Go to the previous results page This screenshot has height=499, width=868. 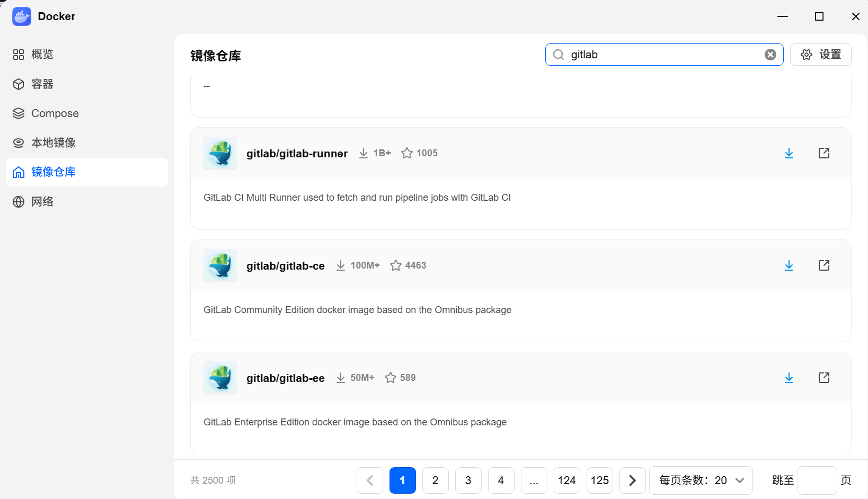click(x=370, y=480)
